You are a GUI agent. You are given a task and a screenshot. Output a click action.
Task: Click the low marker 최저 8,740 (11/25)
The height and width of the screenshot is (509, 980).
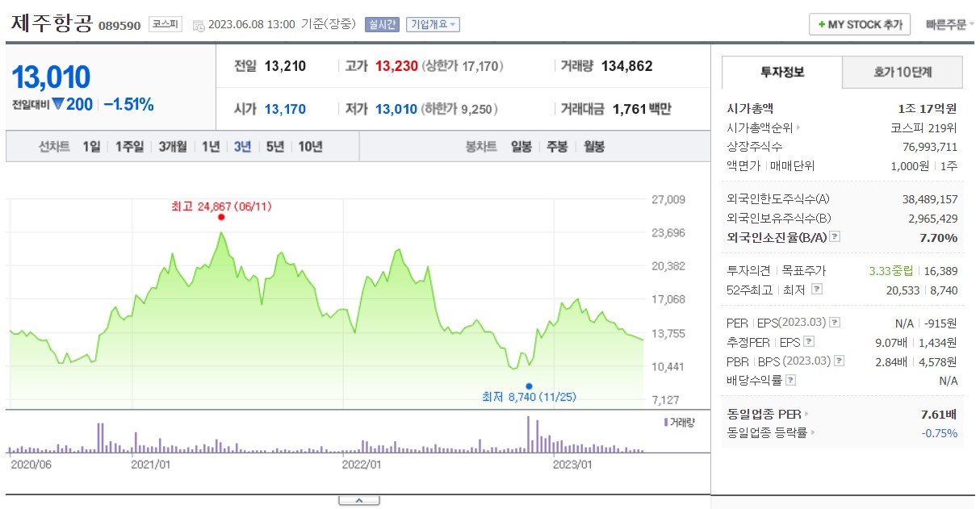(x=529, y=397)
